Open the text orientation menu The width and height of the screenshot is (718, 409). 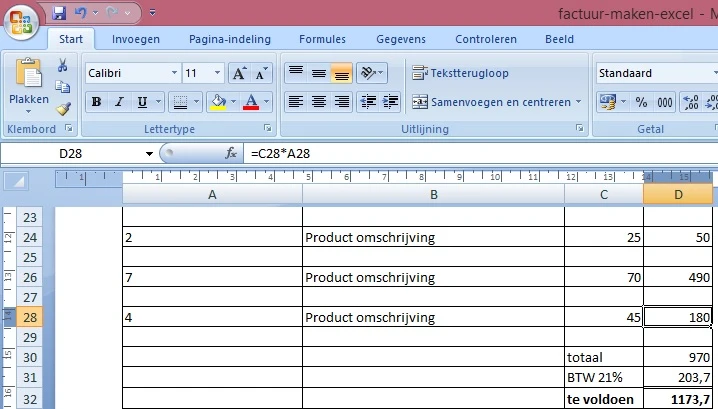(x=372, y=73)
